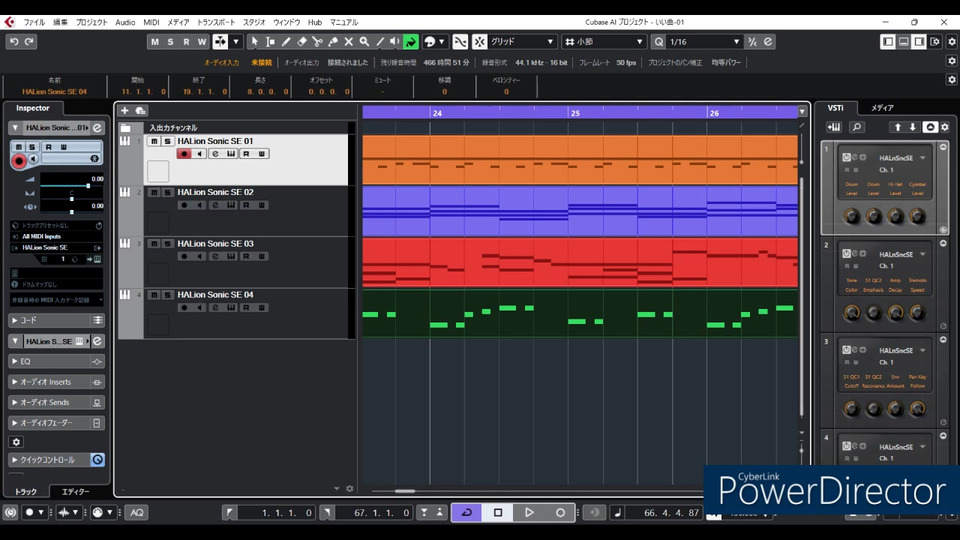The image size is (960, 540).
Task: Select the Play speaker tool
Action: [x=395, y=42]
